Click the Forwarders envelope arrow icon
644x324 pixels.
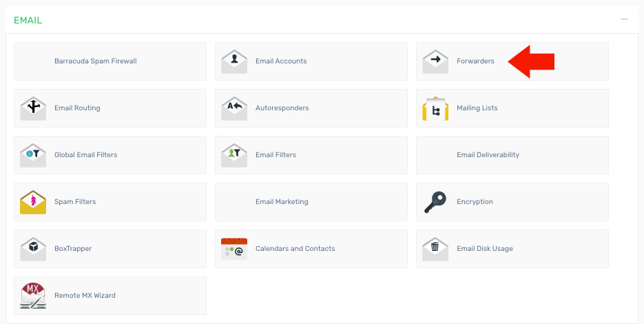pyautogui.click(x=435, y=61)
